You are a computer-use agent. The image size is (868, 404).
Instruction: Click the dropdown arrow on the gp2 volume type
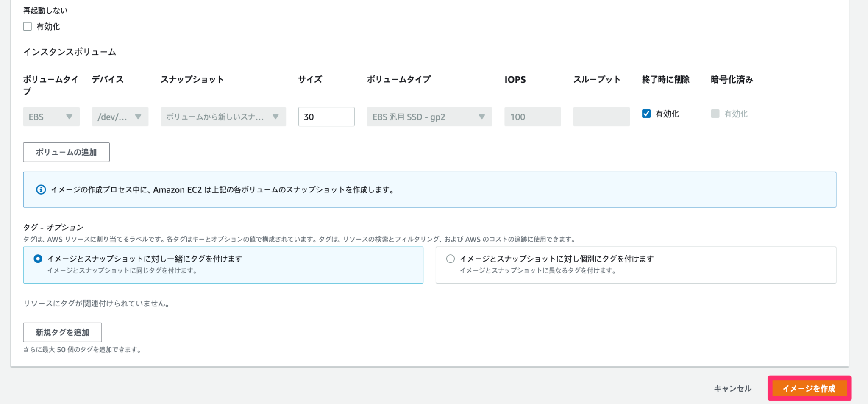point(482,117)
